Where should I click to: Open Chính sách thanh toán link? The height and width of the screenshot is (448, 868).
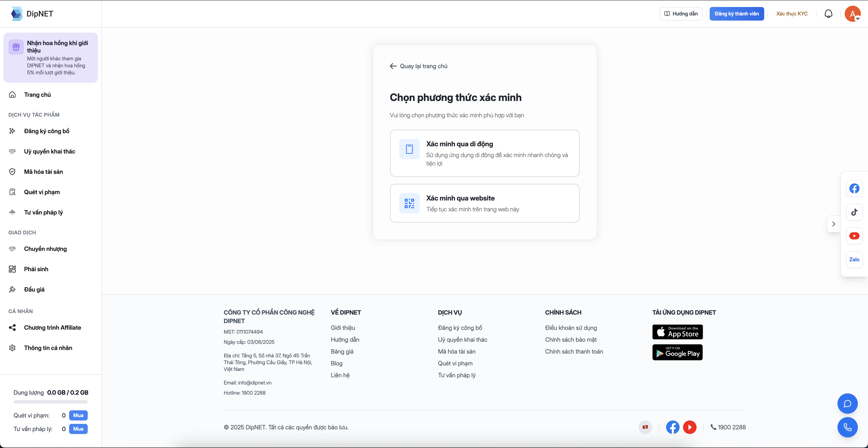pyautogui.click(x=574, y=351)
